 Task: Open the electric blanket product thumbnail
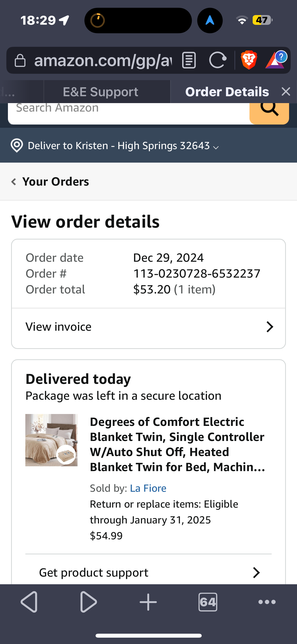click(51, 440)
